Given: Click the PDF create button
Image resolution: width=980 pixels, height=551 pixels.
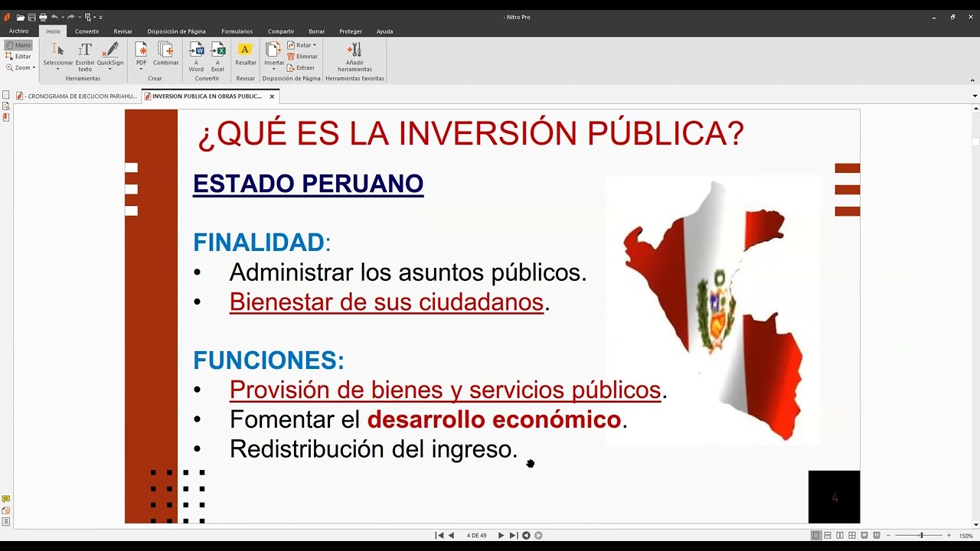Looking at the screenshot, I should (142, 57).
